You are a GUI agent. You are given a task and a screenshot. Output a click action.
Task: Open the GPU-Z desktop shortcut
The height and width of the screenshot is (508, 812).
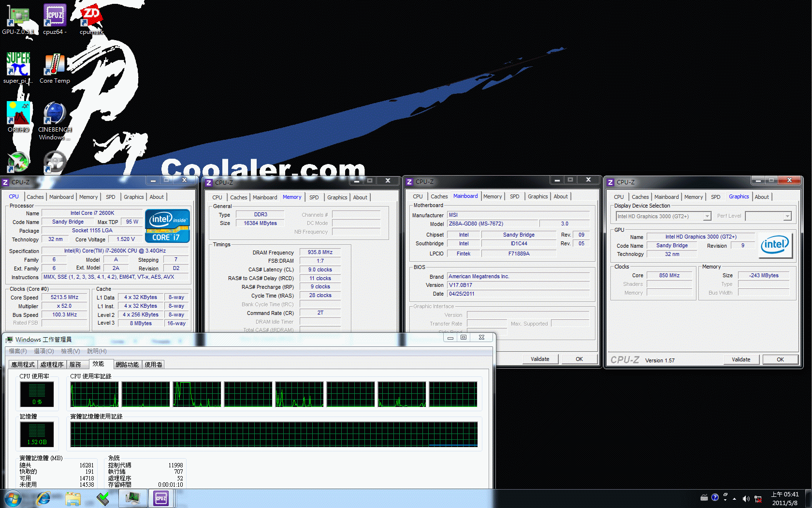point(18,19)
